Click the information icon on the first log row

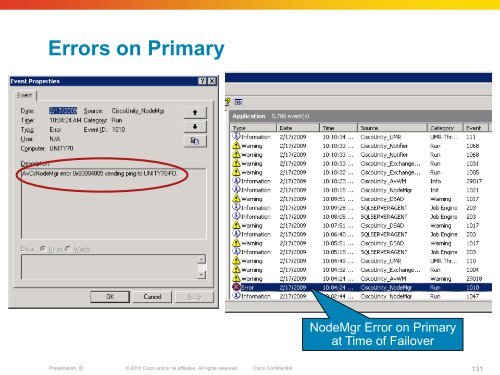(x=236, y=137)
